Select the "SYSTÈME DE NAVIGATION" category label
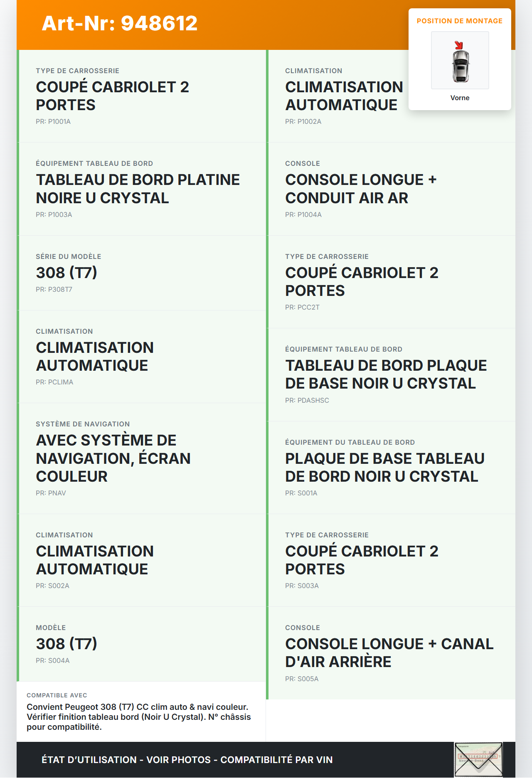532x778 pixels. pyautogui.click(x=83, y=424)
